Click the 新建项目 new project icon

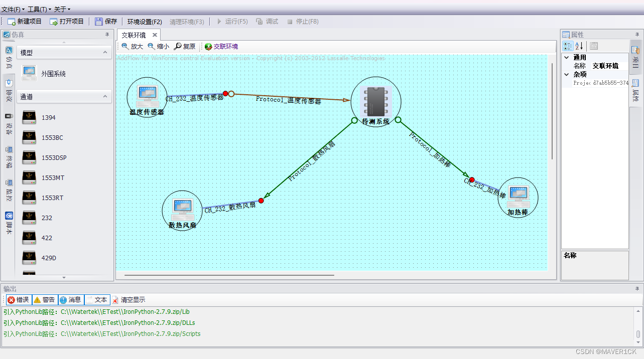tap(12, 22)
